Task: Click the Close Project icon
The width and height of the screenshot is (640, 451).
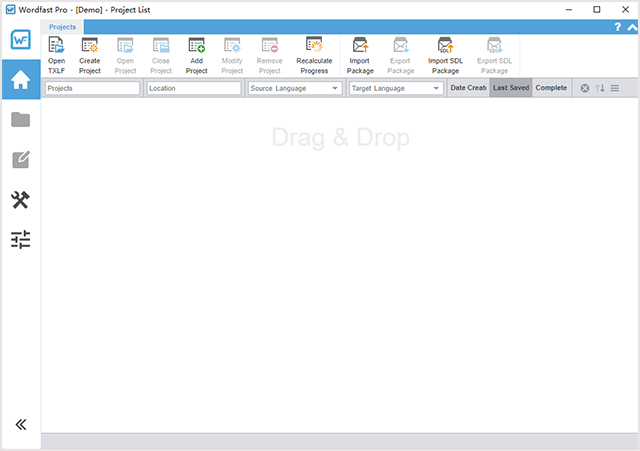Action: (x=161, y=45)
